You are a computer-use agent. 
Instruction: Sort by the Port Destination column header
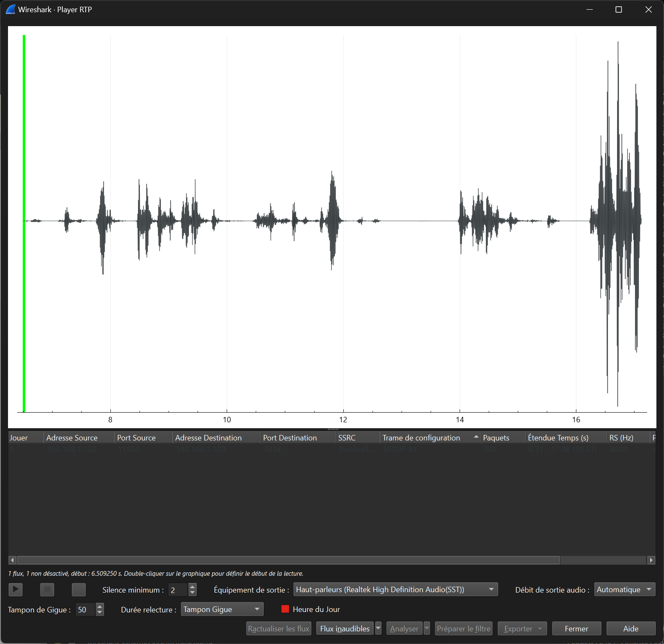tap(298, 437)
